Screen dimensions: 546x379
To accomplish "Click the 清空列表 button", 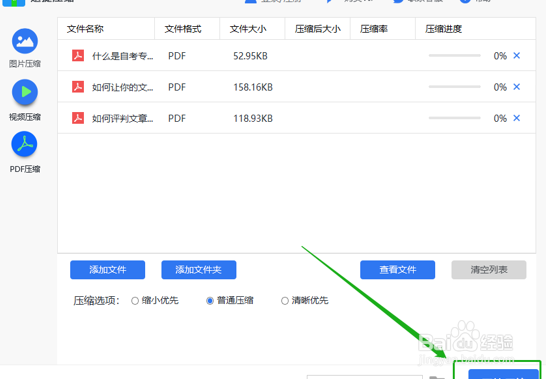I will pos(489,270).
